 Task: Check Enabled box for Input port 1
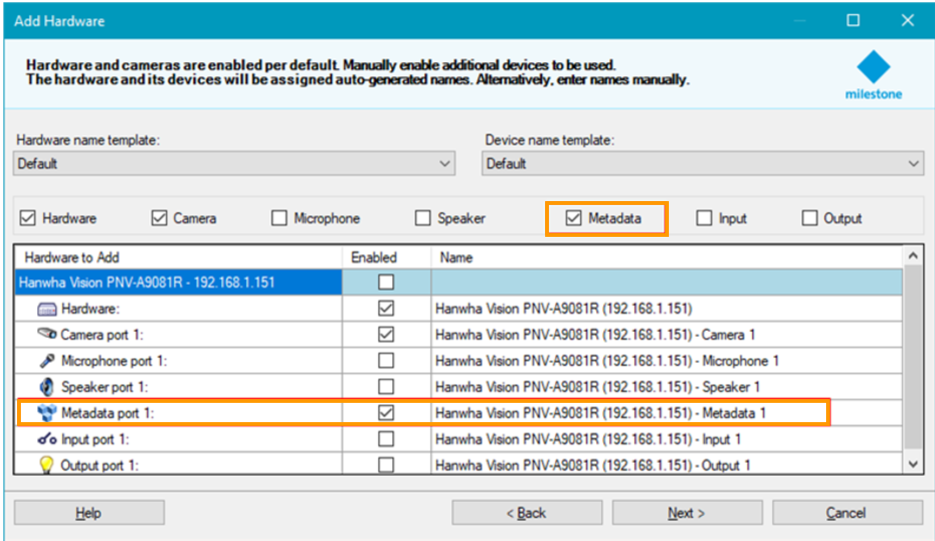point(386,439)
